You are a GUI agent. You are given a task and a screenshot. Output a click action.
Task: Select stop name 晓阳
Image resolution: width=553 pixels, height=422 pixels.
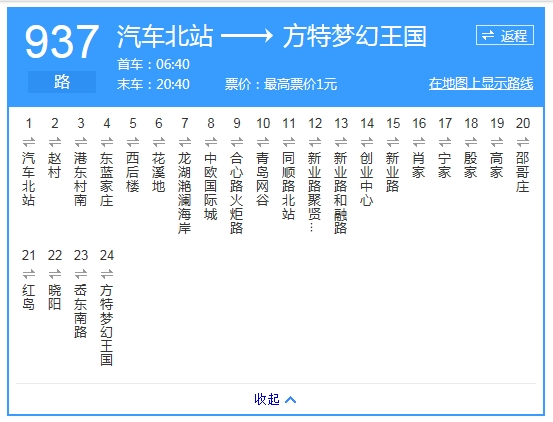click(x=55, y=297)
